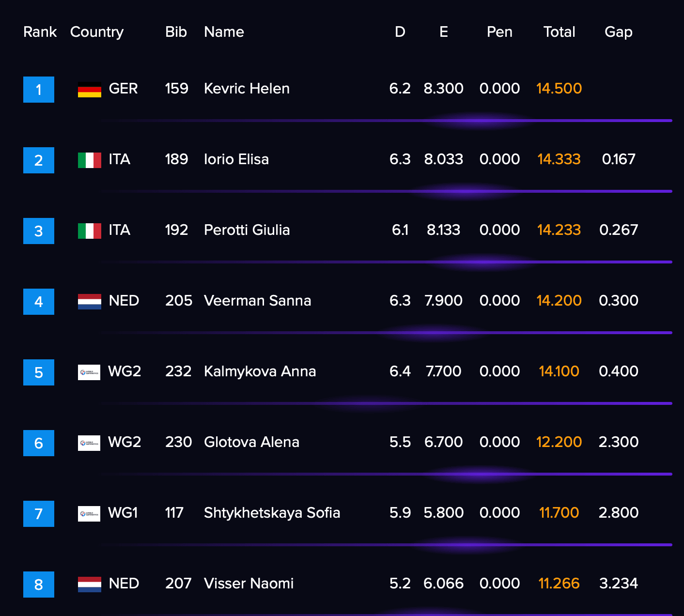Click Italy flag next to bib 189

pyautogui.click(x=90, y=160)
